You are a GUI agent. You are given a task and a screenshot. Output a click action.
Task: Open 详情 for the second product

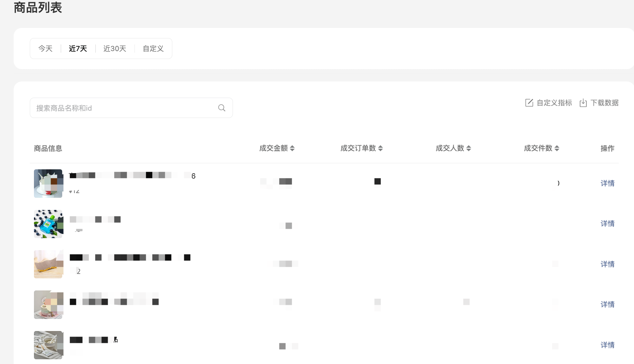pyautogui.click(x=607, y=224)
